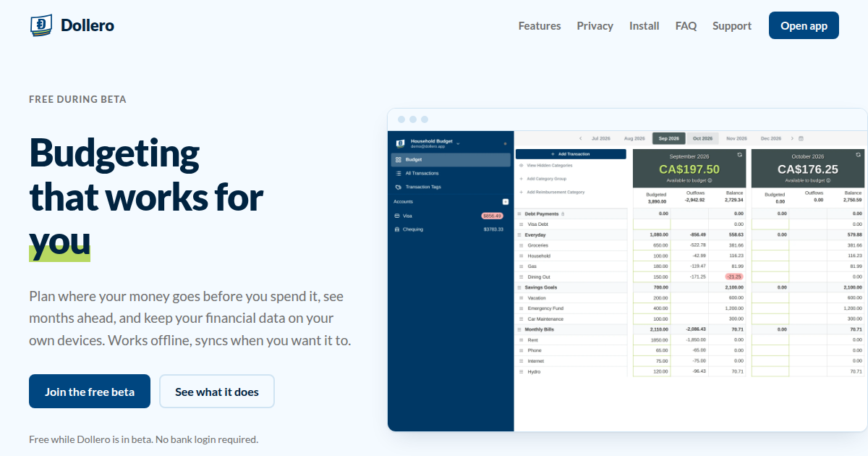
Task: Open the calendar icon after the next-month arrow
Action: pyautogui.click(x=801, y=138)
